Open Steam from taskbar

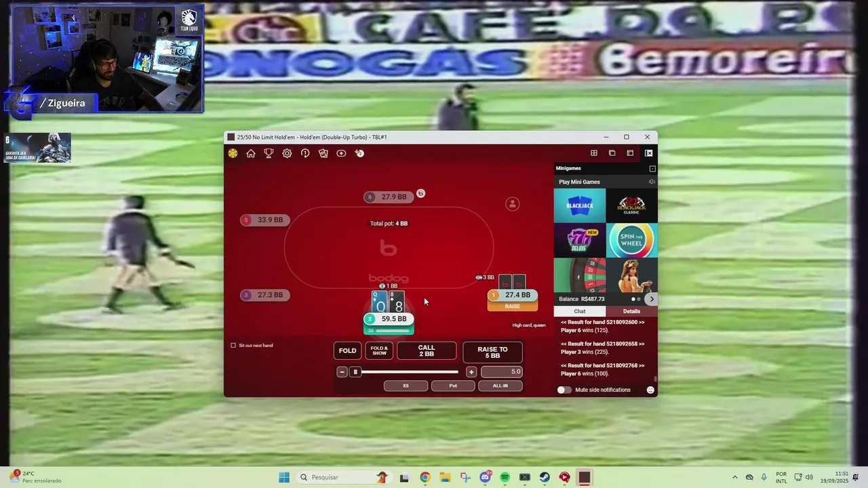point(545,477)
